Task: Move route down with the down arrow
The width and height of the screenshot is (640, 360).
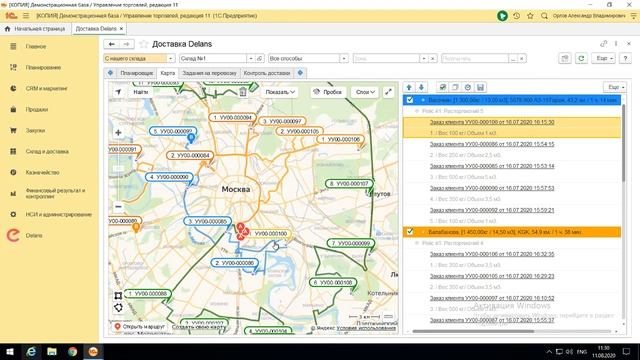Action: click(x=421, y=87)
